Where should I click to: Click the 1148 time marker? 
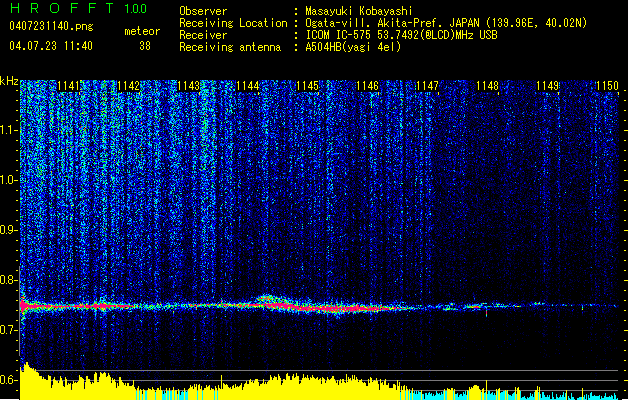[x=487, y=86]
